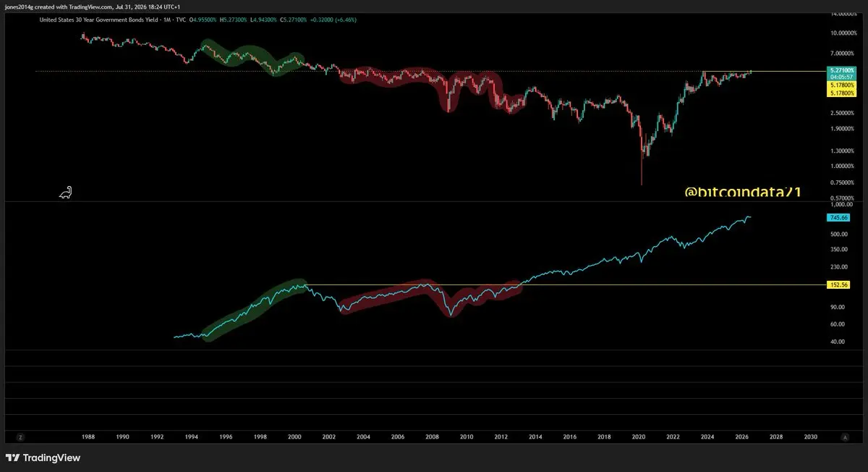Click the blue 745.66 price label
Viewport: 868px width, 472px height.
(x=838, y=218)
